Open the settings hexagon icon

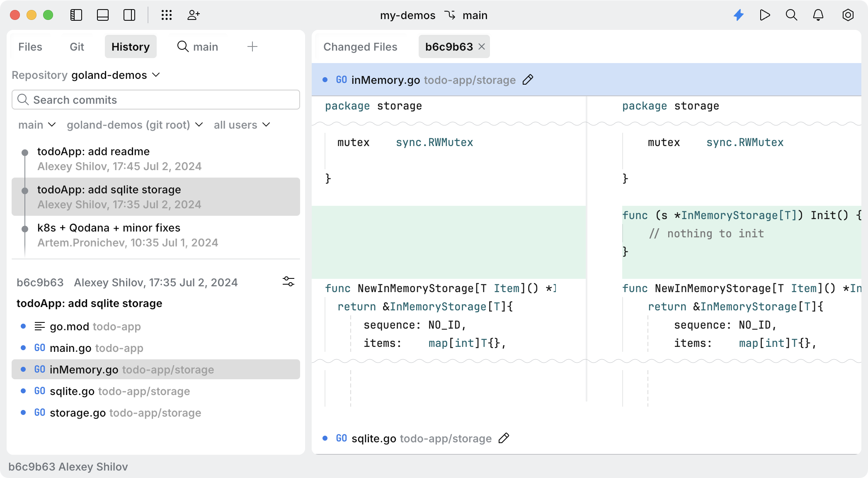pos(848,15)
